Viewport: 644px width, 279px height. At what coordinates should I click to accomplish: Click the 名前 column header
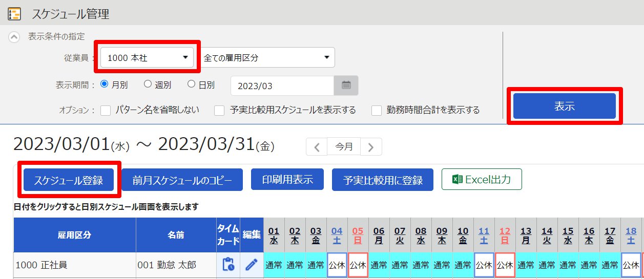[176, 235]
